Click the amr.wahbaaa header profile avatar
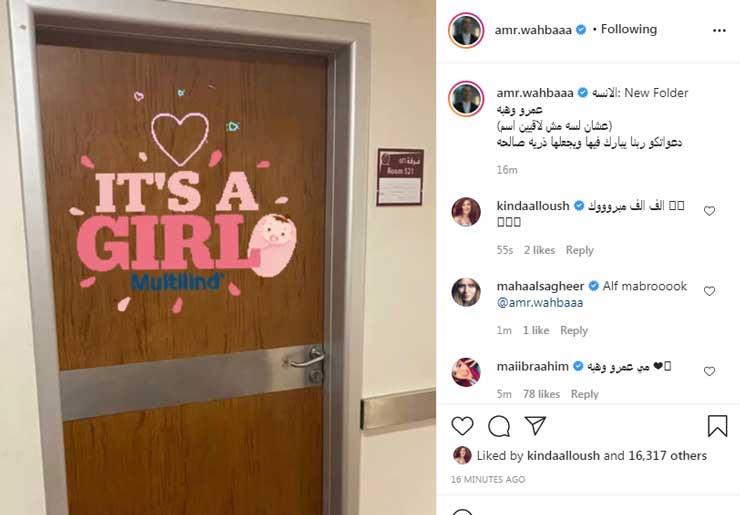Viewport: 740px width, 515px height. pos(466,30)
